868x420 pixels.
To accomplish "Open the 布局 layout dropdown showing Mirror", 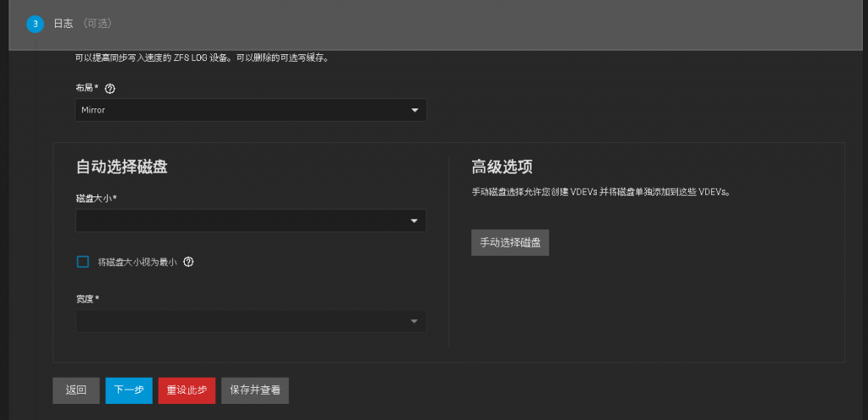I will [250, 110].
